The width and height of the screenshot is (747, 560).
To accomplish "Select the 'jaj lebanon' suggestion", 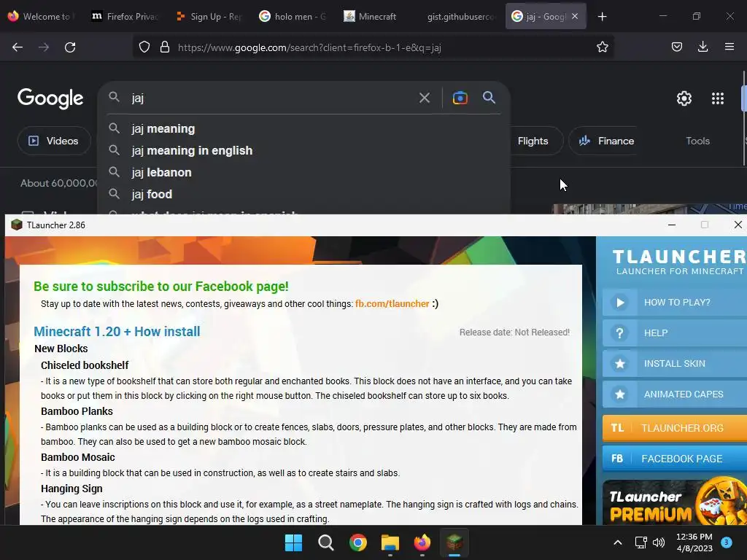I will pos(304,172).
